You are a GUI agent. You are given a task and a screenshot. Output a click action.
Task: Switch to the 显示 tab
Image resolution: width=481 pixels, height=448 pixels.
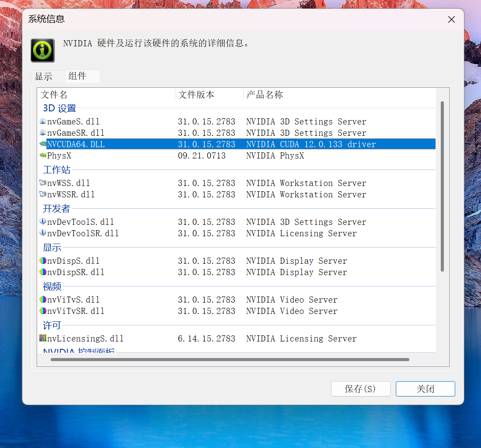(x=48, y=76)
